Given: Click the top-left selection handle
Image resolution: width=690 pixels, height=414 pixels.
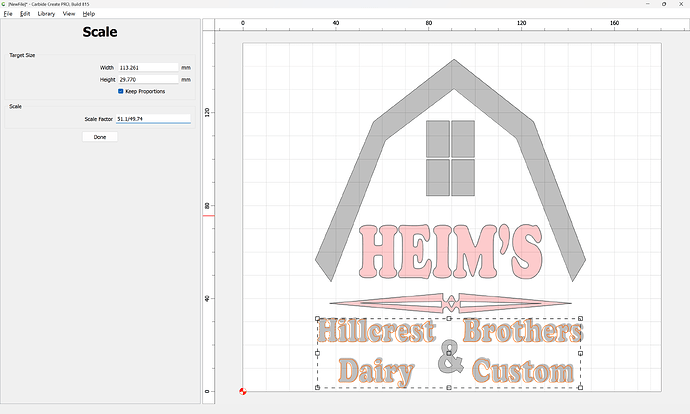Looking at the screenshot, I should coord(317,319).
